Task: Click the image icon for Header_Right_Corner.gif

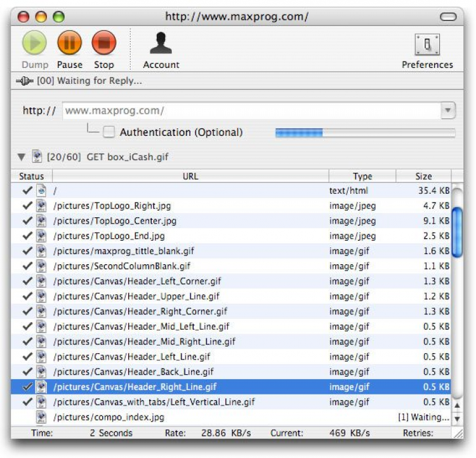Action: [41, 311]
